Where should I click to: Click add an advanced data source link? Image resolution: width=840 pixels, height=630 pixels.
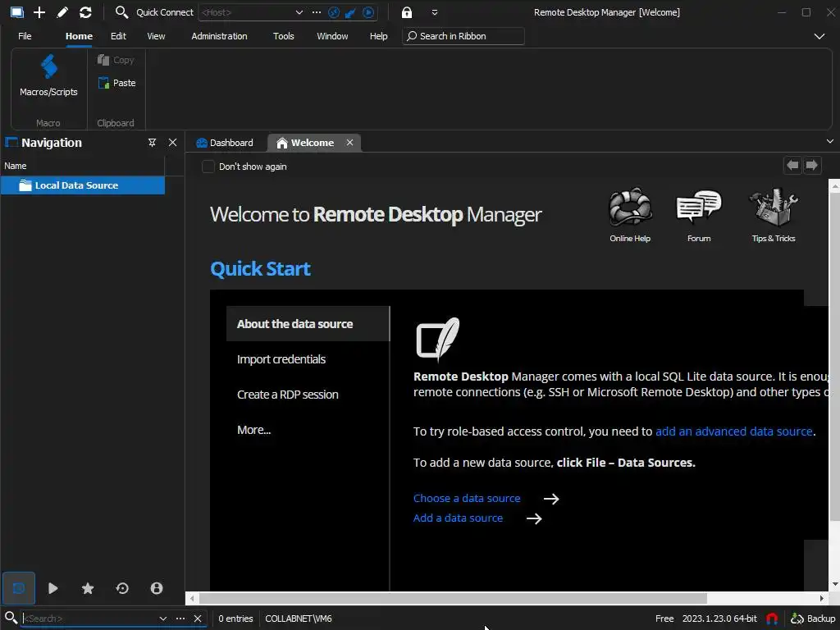734,431
